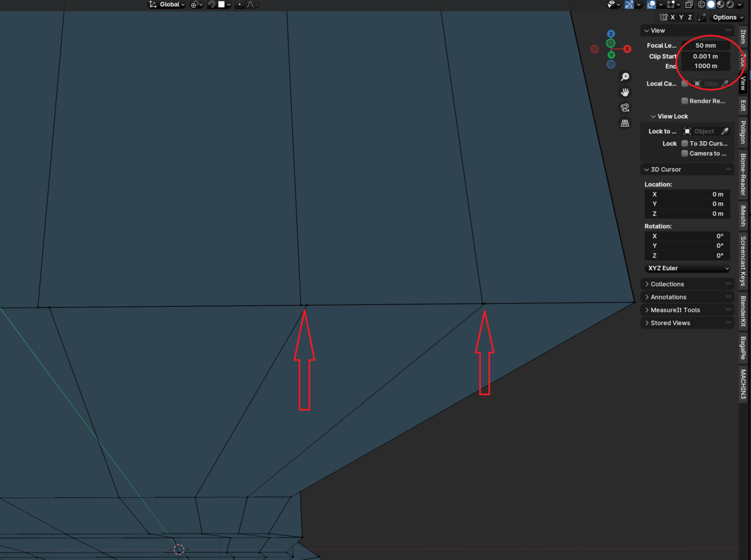Screen dimensions: 751x560
Task: Switch perspective/orthographic with the grid icon
Action: click(x=625, y=123)
